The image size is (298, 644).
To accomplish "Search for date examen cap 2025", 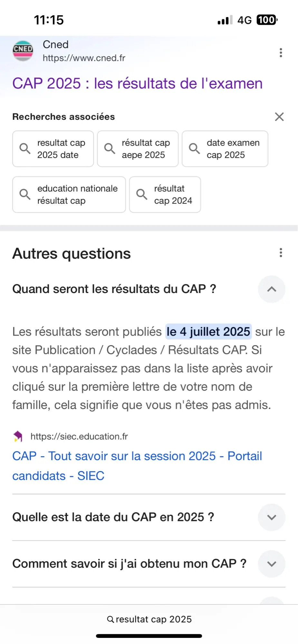I will pos(225,149).
